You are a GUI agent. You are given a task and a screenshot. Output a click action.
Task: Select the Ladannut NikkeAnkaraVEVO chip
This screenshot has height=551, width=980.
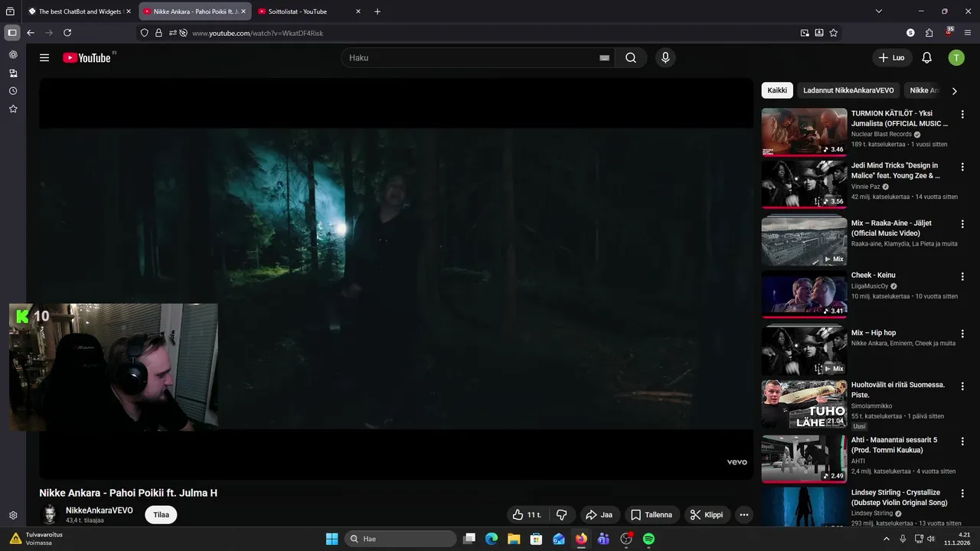click(x=848, y=90)
